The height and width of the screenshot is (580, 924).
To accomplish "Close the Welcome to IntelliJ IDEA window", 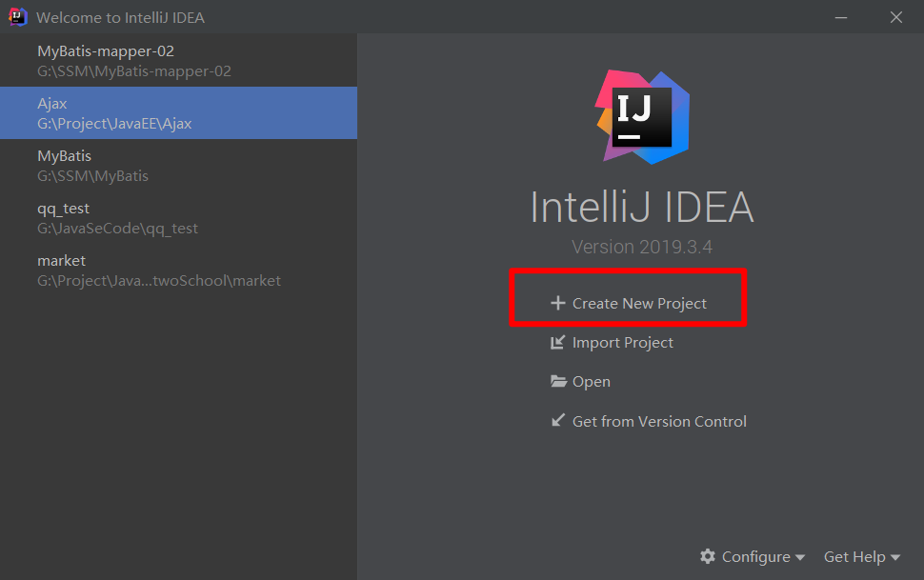I will (x=896, y=17).
